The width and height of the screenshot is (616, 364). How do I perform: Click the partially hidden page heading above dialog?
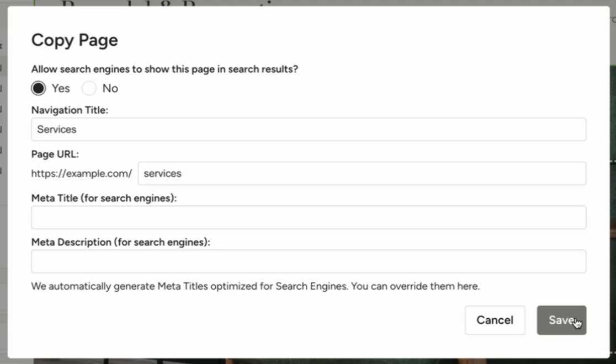coord(166,3)
